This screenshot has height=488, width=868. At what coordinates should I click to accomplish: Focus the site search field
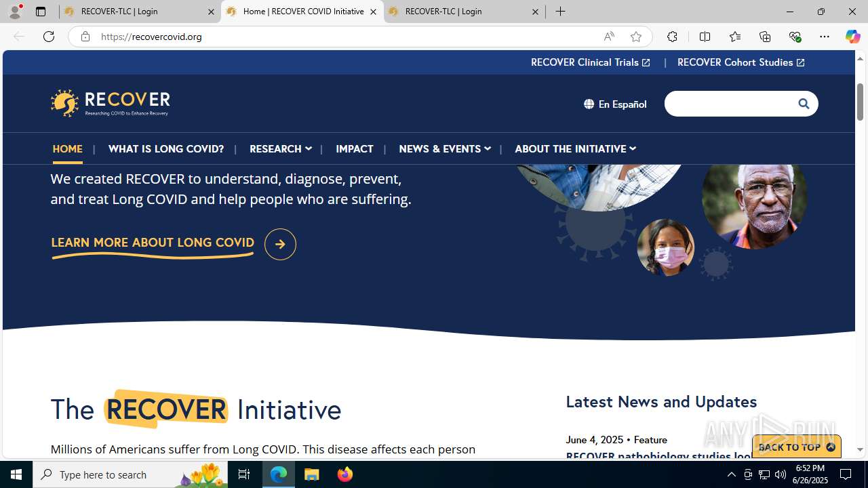pos(731,104)
